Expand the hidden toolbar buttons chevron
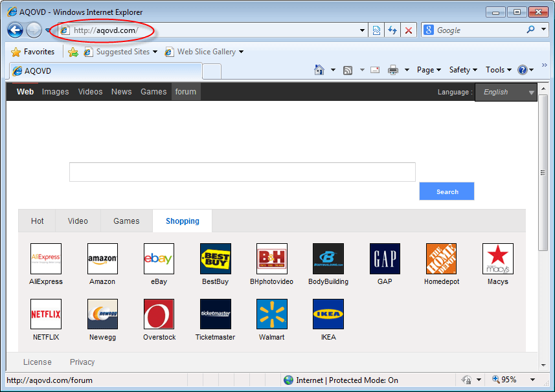Image resolution: width=555 pixels, height=392 pixels. (545, 65)
